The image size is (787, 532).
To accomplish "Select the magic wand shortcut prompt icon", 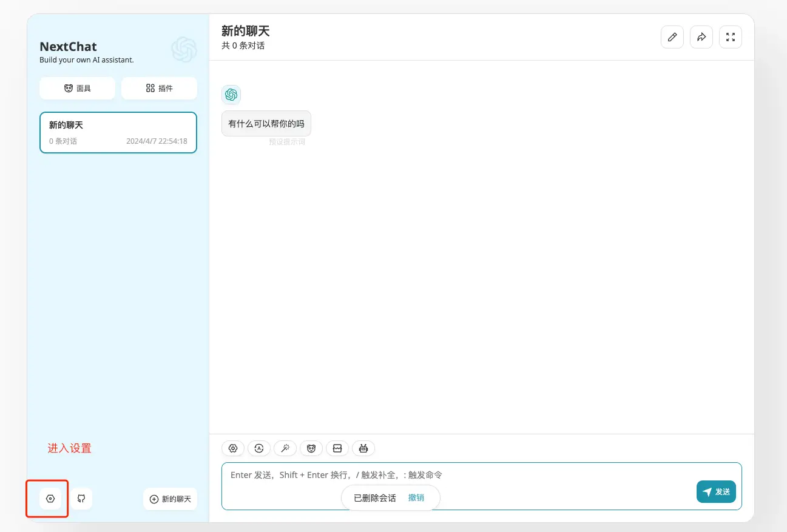I will pos(285,448).
